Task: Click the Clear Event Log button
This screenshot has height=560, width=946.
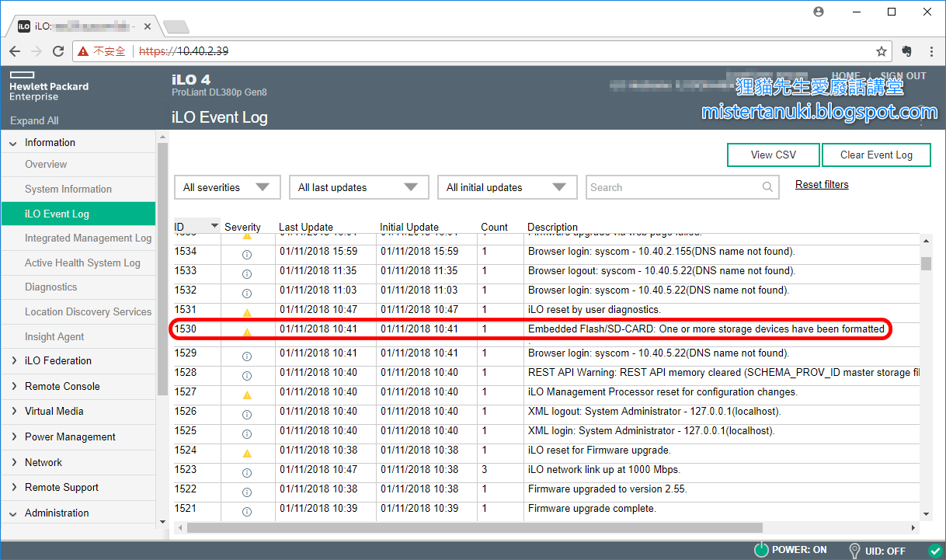Action: pyautogui.click(x=876, y=155)
